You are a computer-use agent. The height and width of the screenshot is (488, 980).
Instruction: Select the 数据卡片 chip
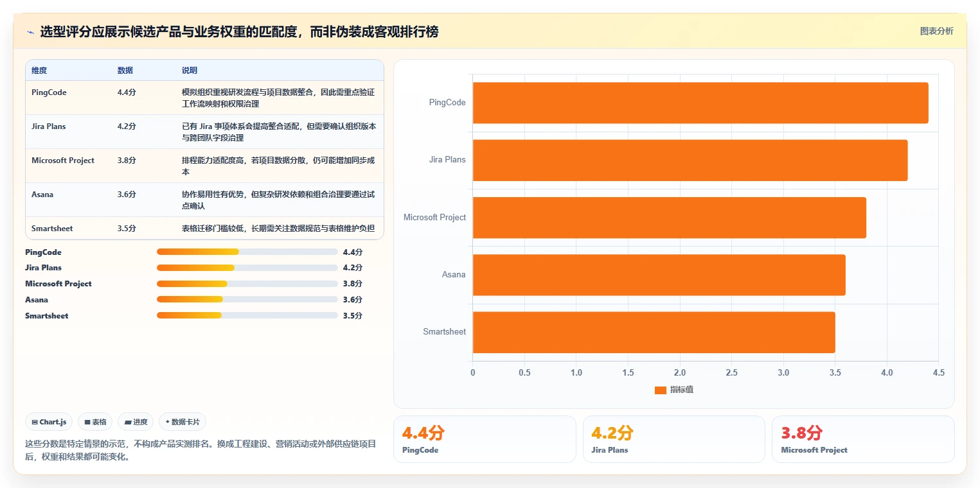183,422
